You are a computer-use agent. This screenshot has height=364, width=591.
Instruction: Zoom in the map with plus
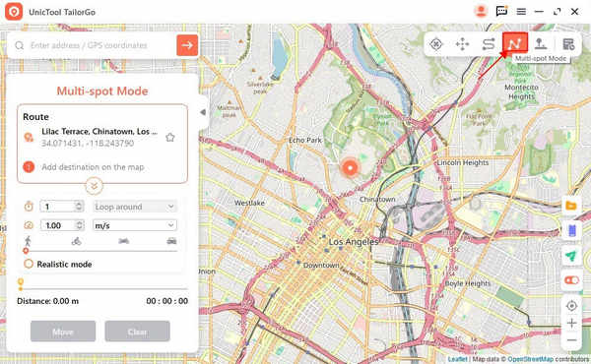pyautogui.click(x=571, y=323)
